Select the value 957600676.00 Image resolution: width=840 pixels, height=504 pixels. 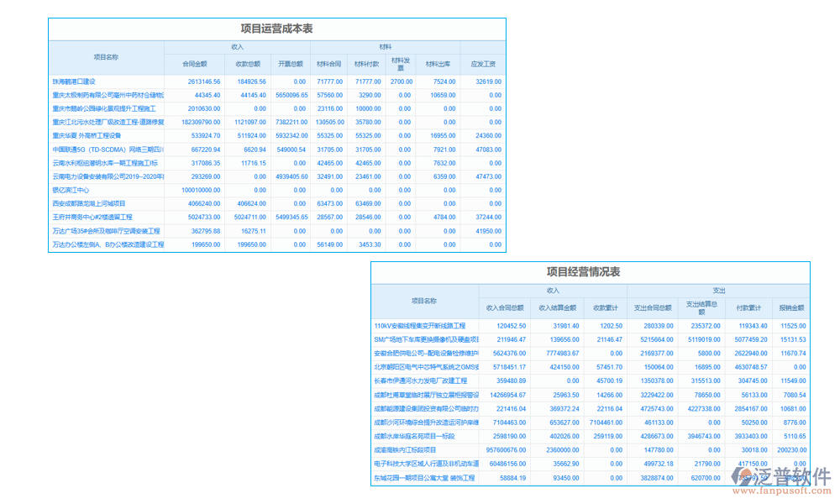click(506, 450)
